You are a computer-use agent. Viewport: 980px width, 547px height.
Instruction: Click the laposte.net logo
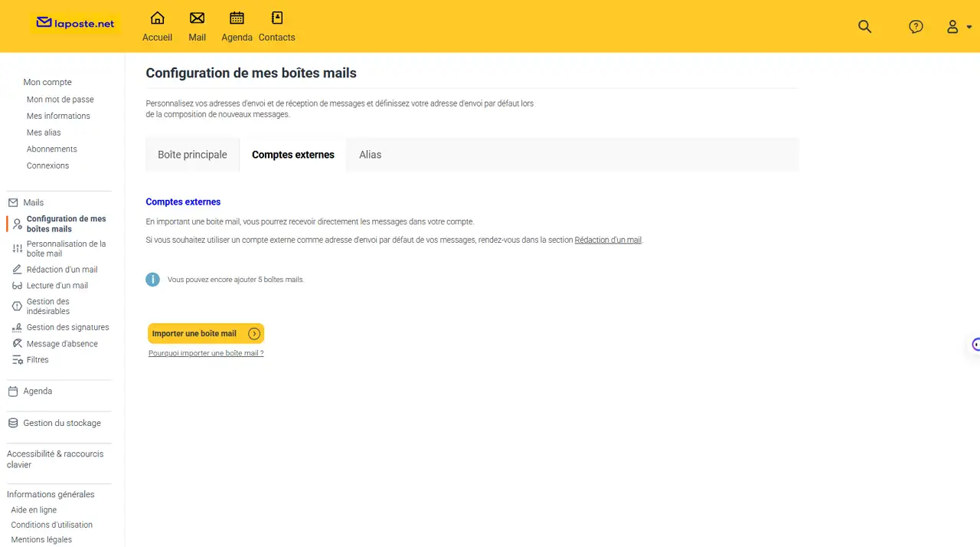point(76,24)
